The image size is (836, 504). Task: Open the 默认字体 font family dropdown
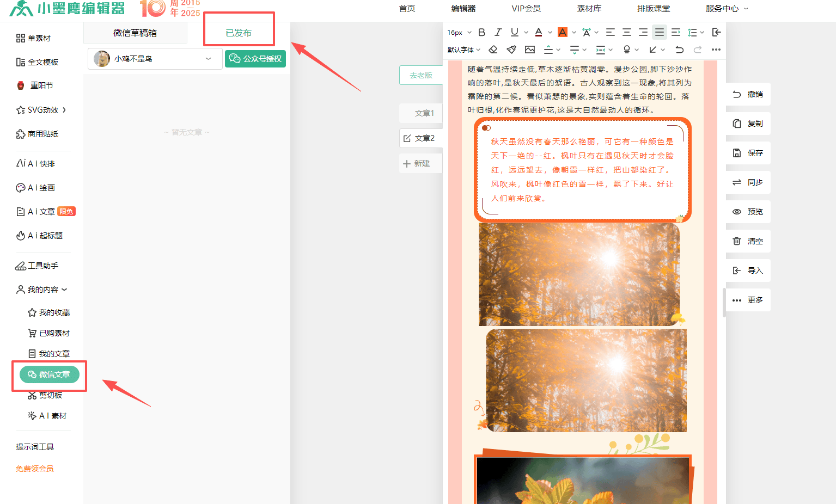(x=464, y=50)
